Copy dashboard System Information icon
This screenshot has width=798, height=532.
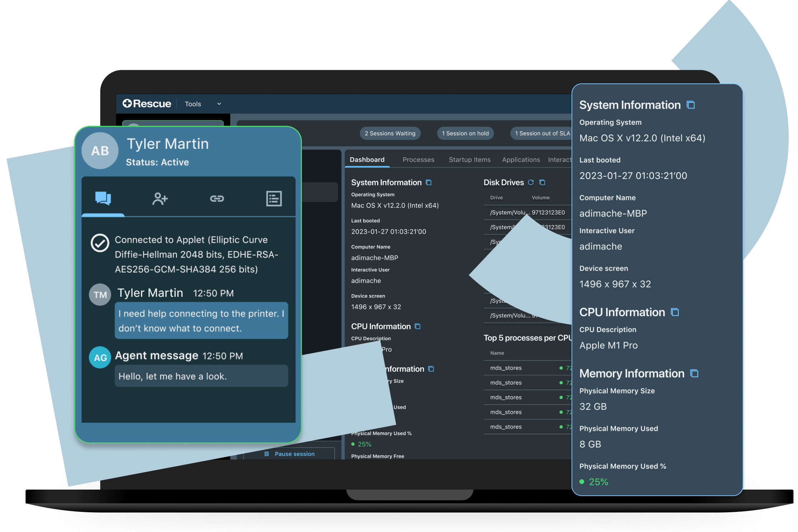(428, 183)
